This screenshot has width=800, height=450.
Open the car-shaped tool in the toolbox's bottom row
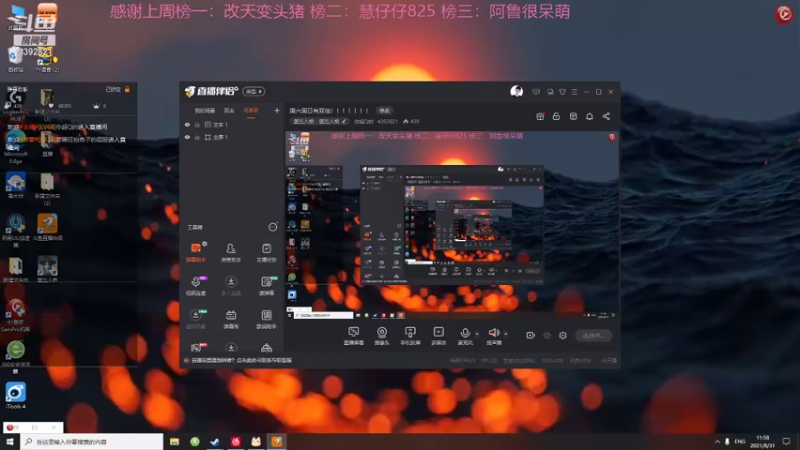click(x=266, y=348)
